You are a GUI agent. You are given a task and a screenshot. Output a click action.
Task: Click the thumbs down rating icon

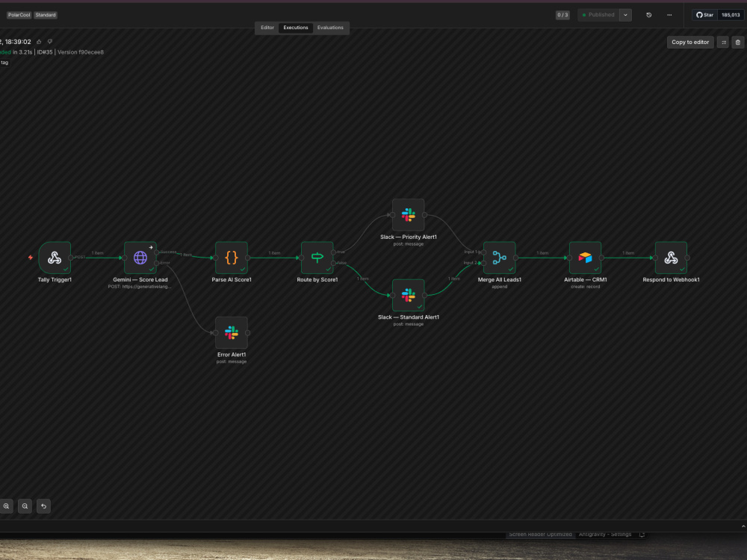coord(50,42)
